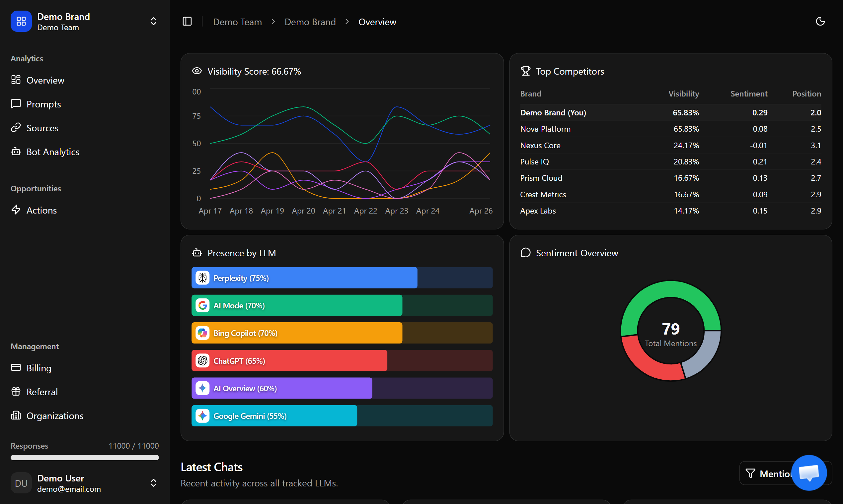The height and width of the screenshot is (504, 843).
Task: Click the 11000 / 11000 responses count
Action: click(x=134, y=446)
